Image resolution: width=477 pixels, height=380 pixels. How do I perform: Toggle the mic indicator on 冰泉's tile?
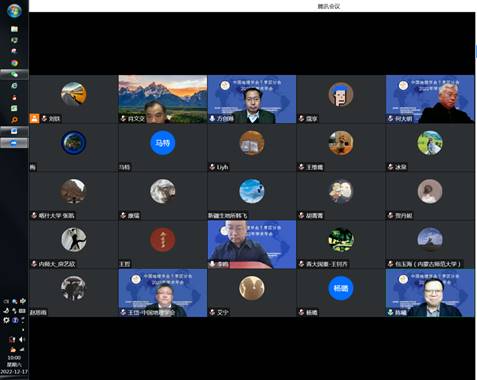391,167
